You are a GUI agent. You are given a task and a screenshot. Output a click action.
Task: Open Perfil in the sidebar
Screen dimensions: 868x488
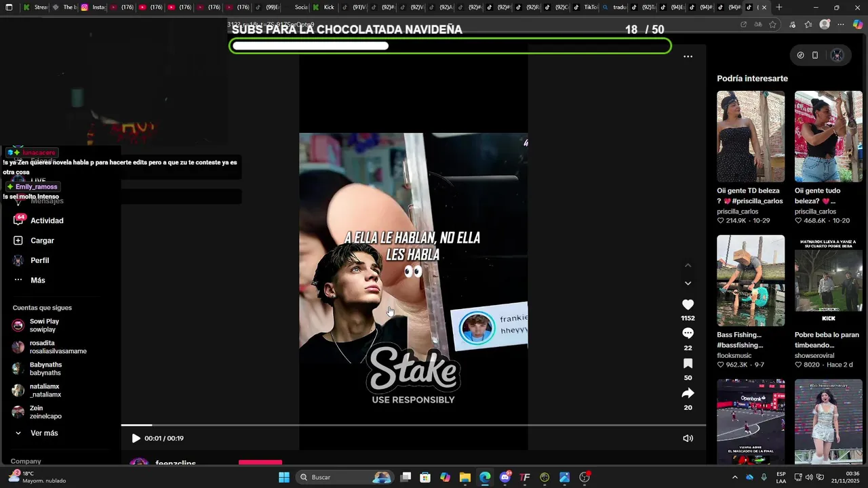tap(39, 260)
